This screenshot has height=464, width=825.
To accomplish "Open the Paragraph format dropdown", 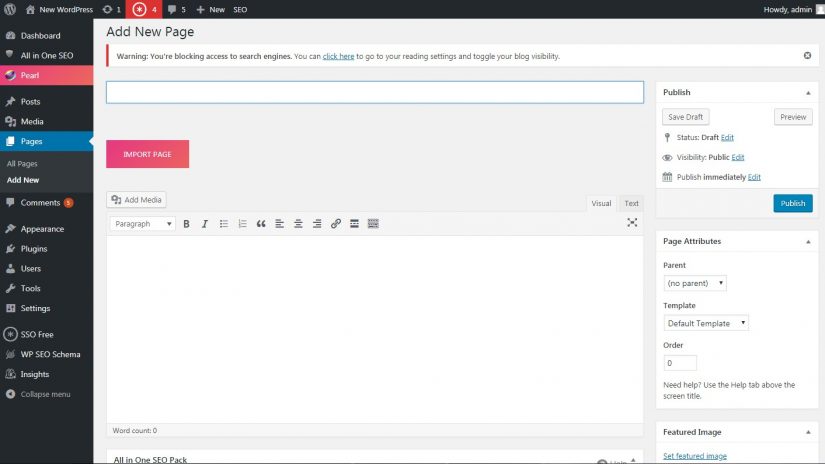I will click(143, 224).
